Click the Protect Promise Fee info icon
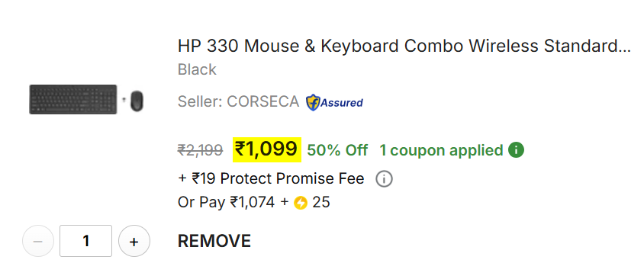644x279 pixels. (385, 179)
